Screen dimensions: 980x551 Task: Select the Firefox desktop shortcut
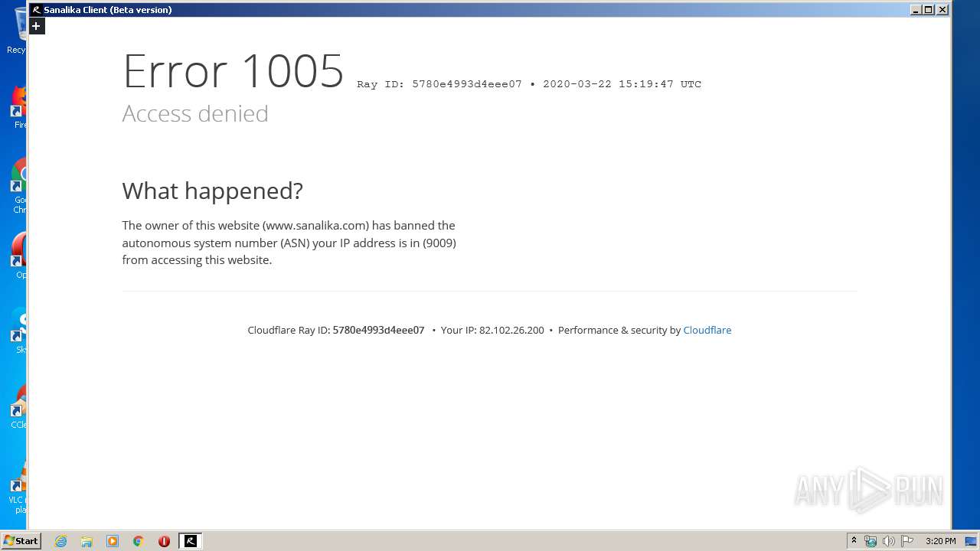[x=17, y=107]
